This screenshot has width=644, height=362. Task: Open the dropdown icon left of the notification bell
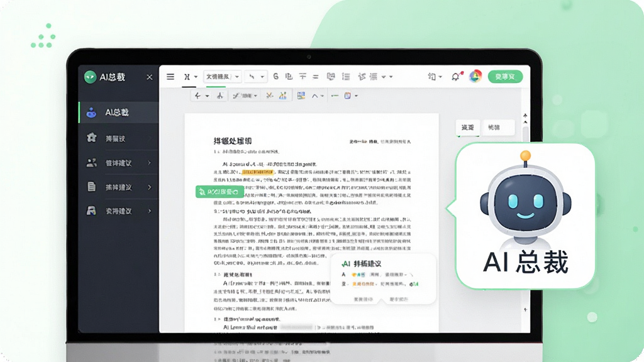click(435, 77)
